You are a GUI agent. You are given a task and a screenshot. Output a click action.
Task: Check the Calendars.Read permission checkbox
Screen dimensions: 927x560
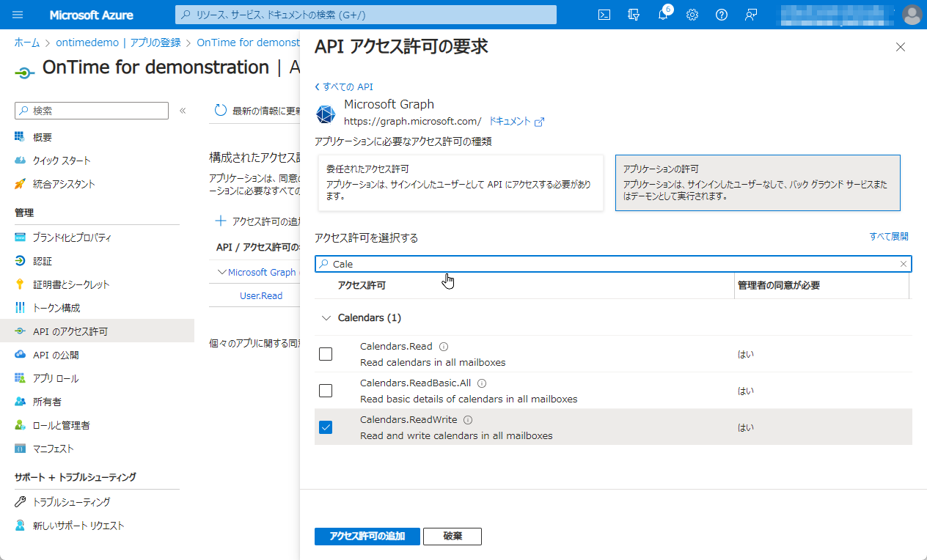(x=326, y=354)
